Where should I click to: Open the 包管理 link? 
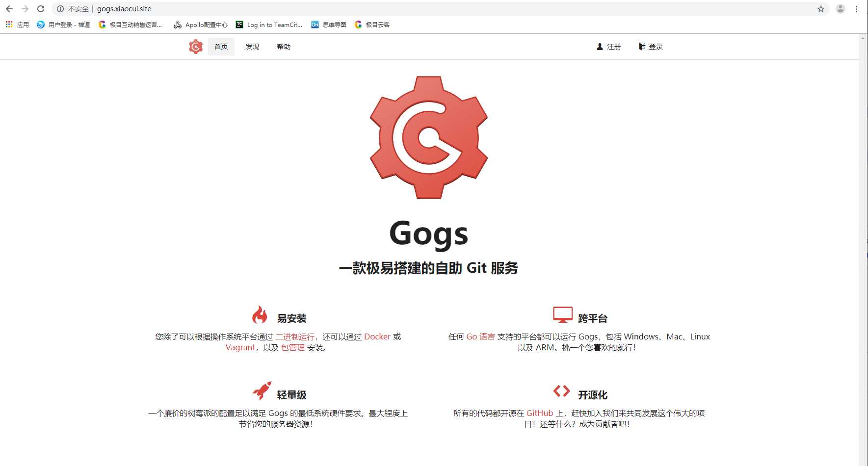click(x=293, y=347)
